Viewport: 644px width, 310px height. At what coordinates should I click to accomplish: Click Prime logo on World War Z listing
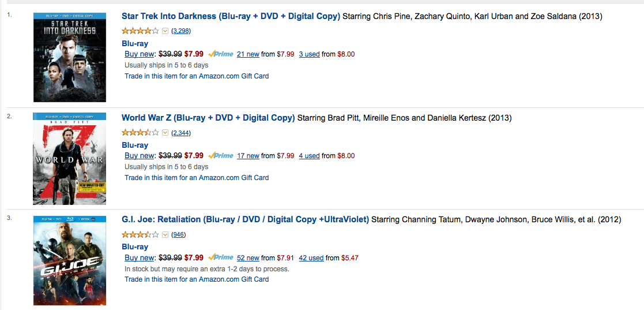coord(221,155)
